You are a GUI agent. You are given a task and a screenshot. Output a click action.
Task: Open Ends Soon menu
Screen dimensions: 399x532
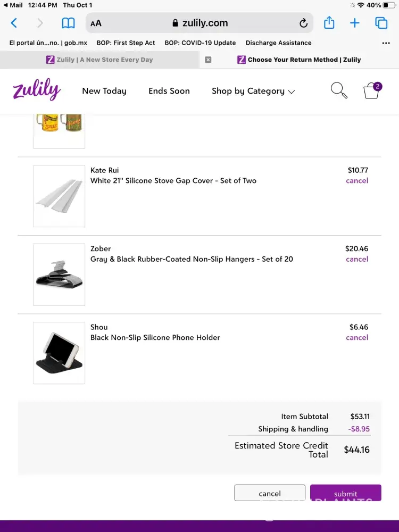[x=169, y=91]
